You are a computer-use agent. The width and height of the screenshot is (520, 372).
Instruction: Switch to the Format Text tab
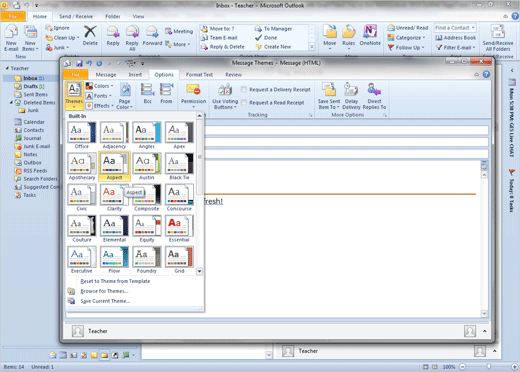[x=199, y=75]
